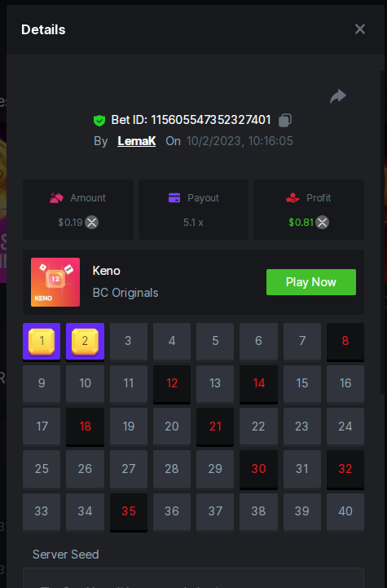Screen dimensions: 387x588
Task: Click the Profit hand icon
Action: pyautogui.click(x=292, y=197)
